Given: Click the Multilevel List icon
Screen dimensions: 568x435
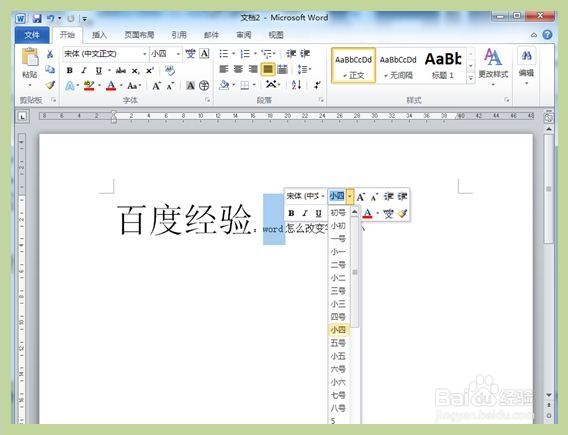Looking at the screenshot, I should [267, 54].
